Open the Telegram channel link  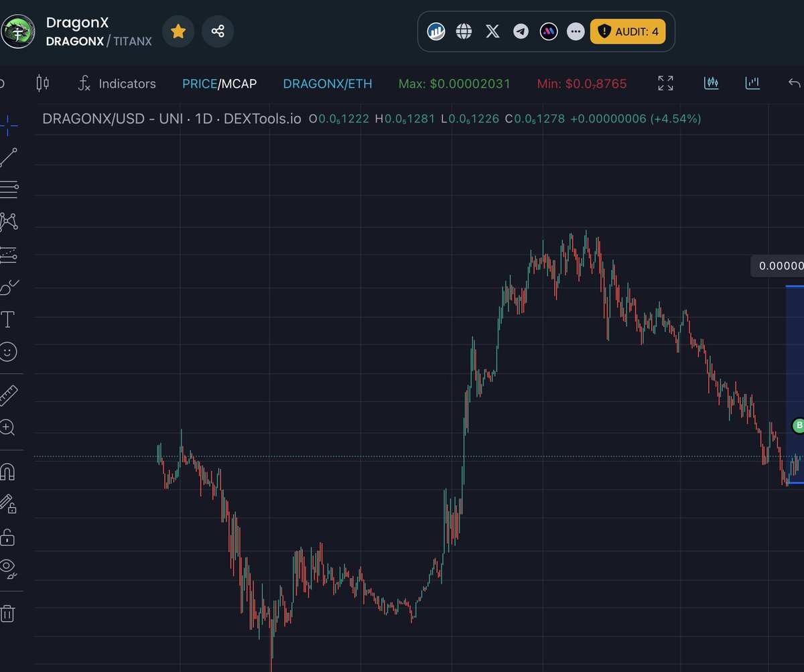click(x=521, y=31)
